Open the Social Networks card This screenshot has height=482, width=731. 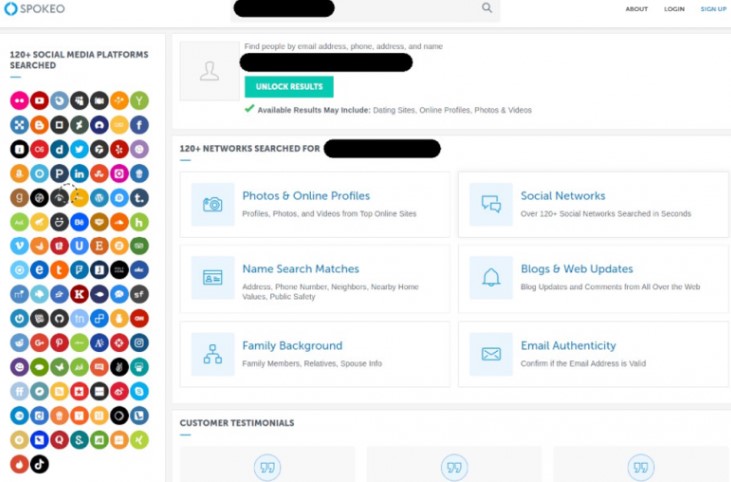click(x=593, y=205)
